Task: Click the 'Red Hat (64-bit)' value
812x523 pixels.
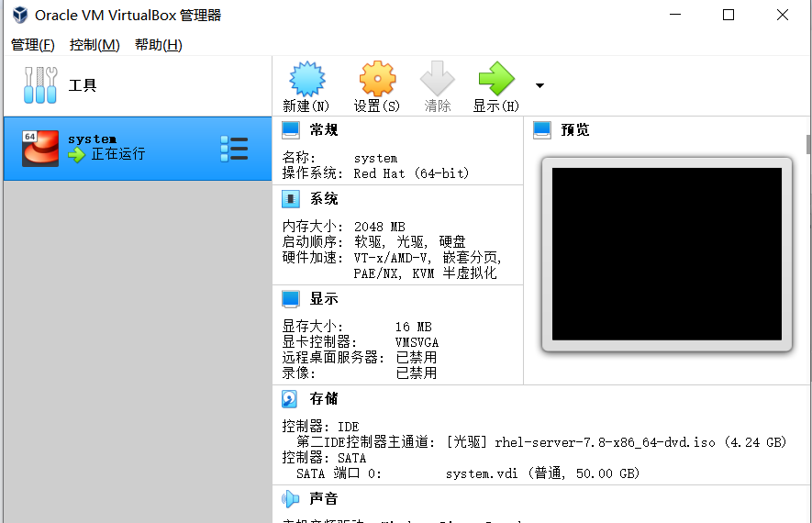Action: pyautogui.click(x=412, y=173)
